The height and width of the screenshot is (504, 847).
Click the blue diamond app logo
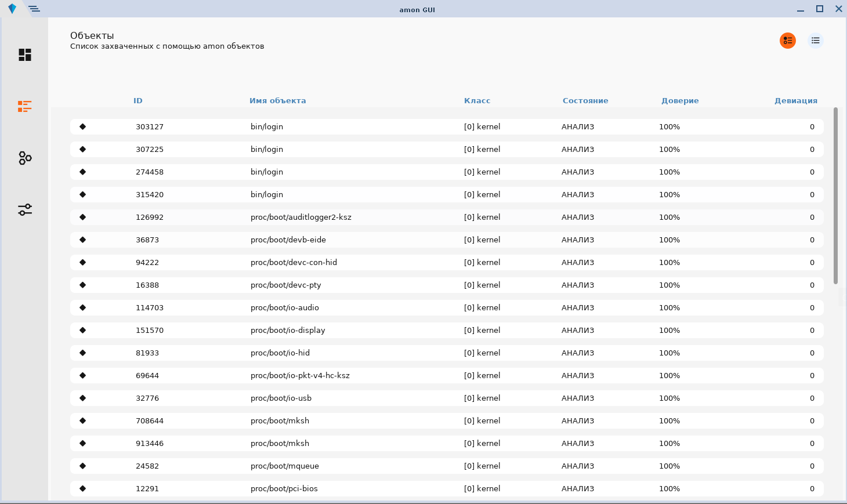pos(12,9)
